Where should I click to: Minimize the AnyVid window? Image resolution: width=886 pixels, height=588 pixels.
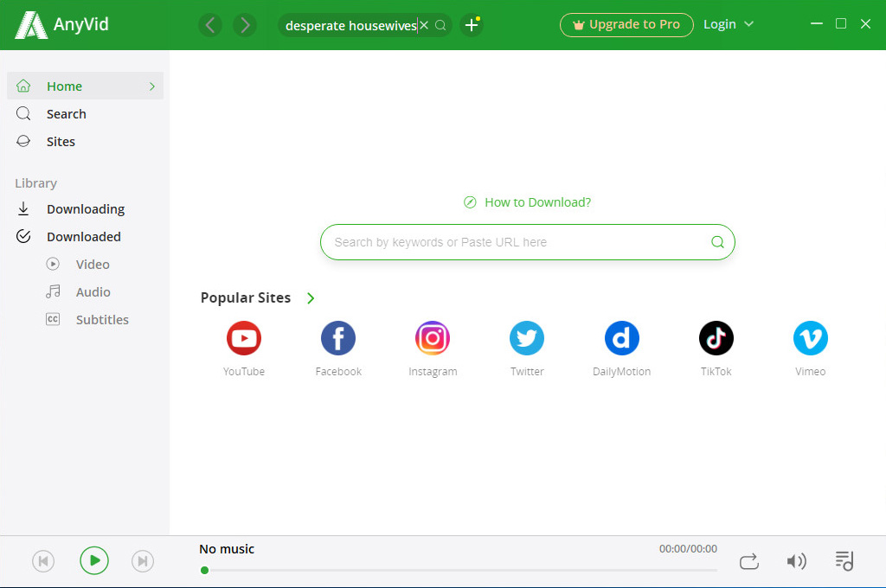[817, 23]
